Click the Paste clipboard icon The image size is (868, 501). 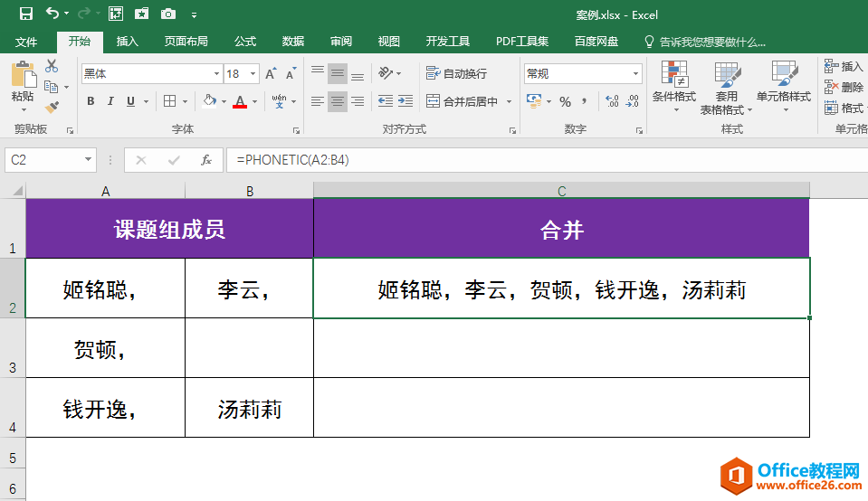point(24,75)
